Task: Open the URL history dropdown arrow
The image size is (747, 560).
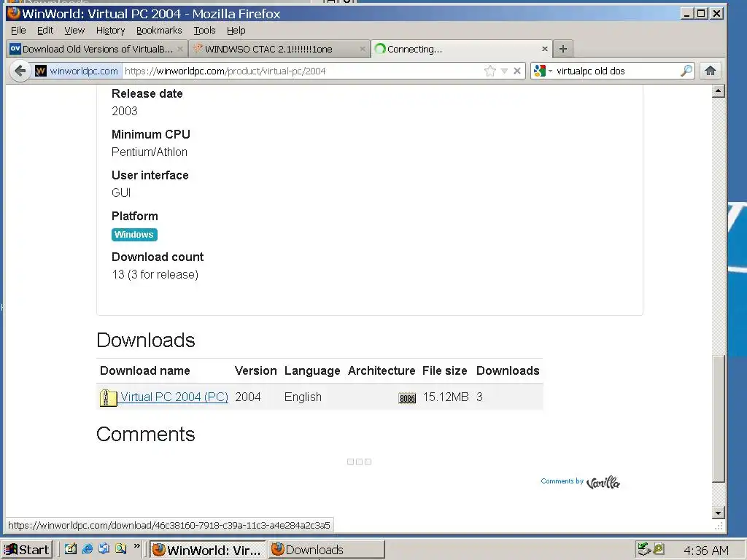Action: [504, 71]
